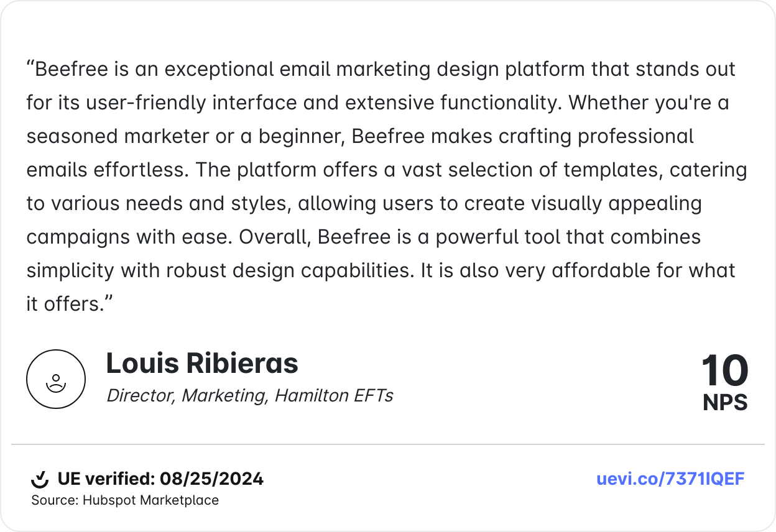
Task: Open the uevi.co/7371IQEF link
Action: (x=670, y=479)
